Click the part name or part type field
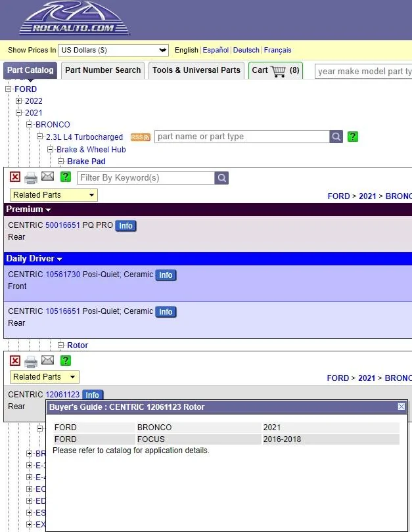This screenshot has width=412, height=532. [x=242, y=137]
